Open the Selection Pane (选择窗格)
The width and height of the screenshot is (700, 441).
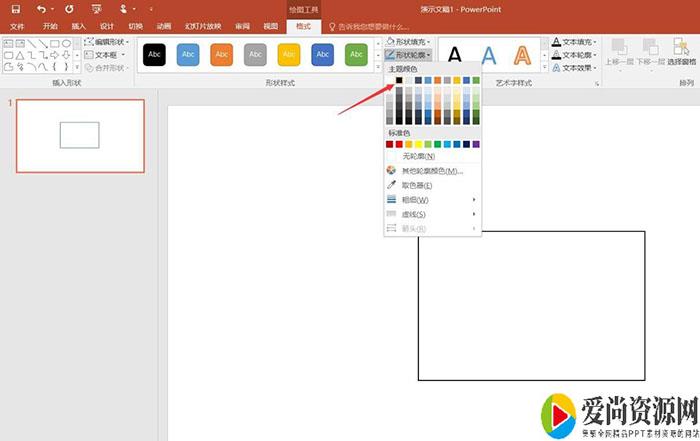[x=682, y=55]
